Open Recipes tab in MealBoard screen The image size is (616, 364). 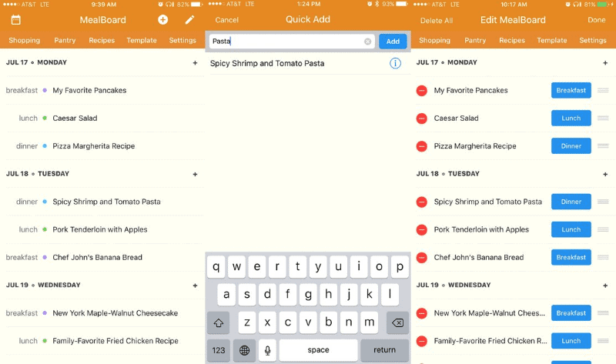(x=102, y=41)
